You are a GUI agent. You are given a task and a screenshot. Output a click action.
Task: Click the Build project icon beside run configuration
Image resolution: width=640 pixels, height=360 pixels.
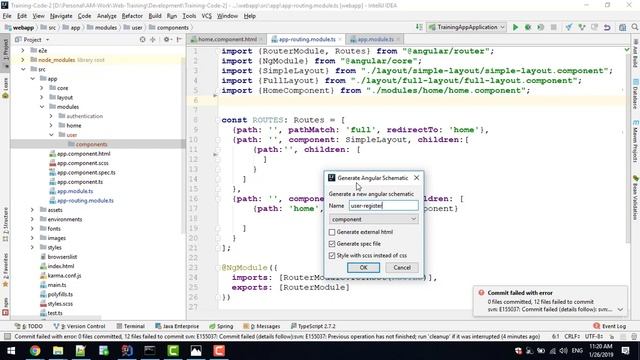419,27
